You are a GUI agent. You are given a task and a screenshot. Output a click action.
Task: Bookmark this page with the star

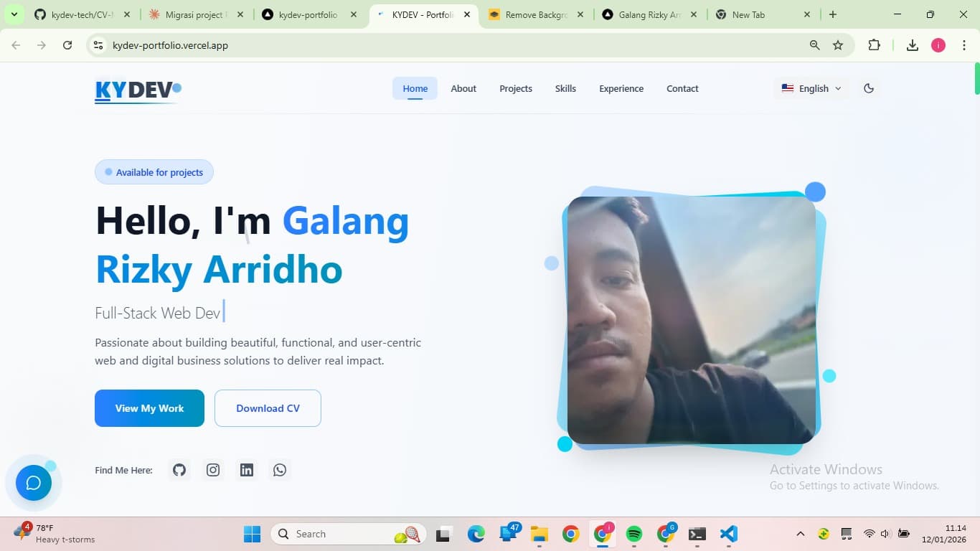coord(838,44)
